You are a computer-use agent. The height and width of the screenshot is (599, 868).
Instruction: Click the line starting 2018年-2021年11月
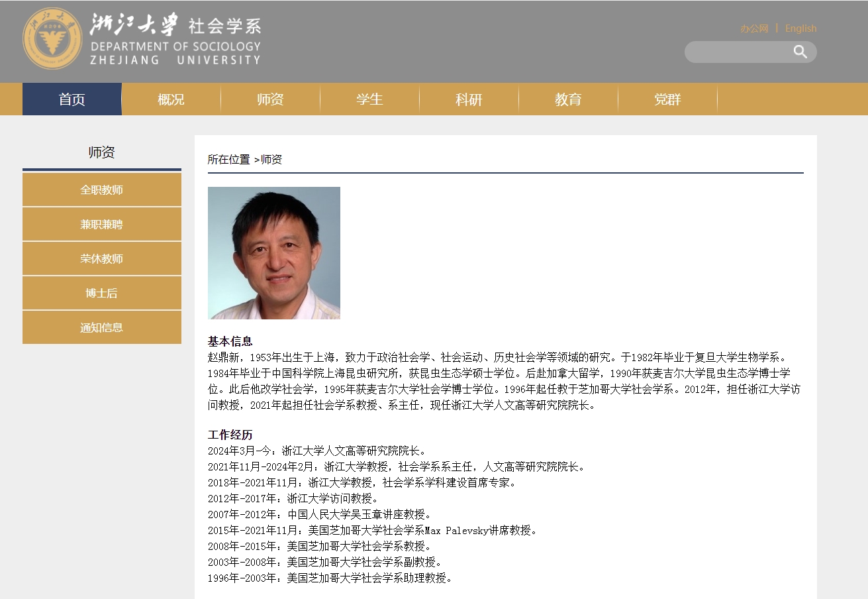click(x=363, y=483)
